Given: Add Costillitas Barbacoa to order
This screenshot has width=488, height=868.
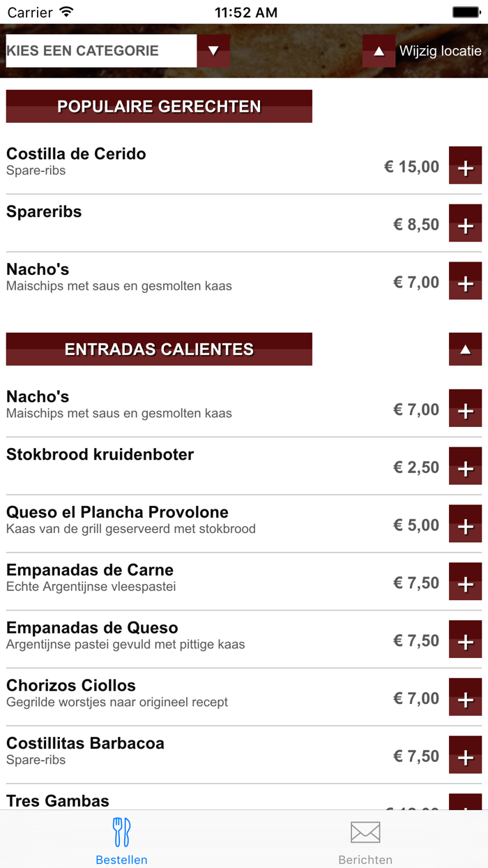Looking at the screenshot, I should pos(465,756).
